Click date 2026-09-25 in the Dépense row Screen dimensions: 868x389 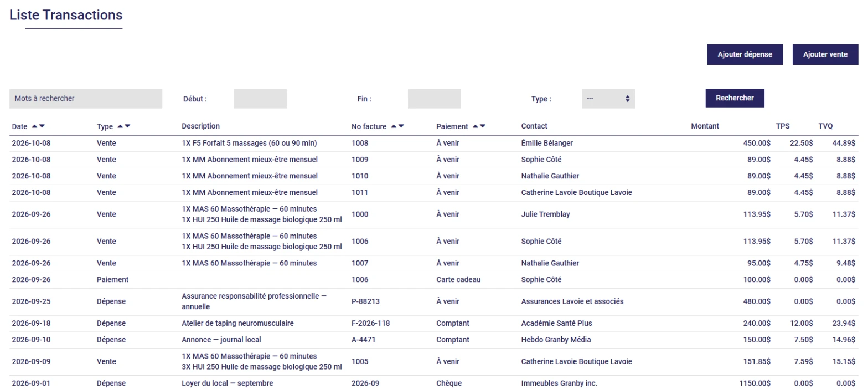31,301
